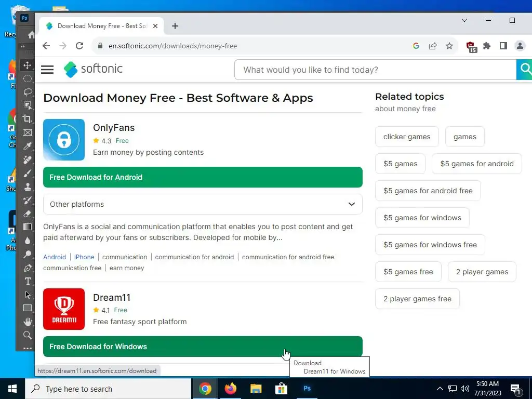Click the taskbar search box
The width and height of the screenshot is (532, 399).
(108, 389)
